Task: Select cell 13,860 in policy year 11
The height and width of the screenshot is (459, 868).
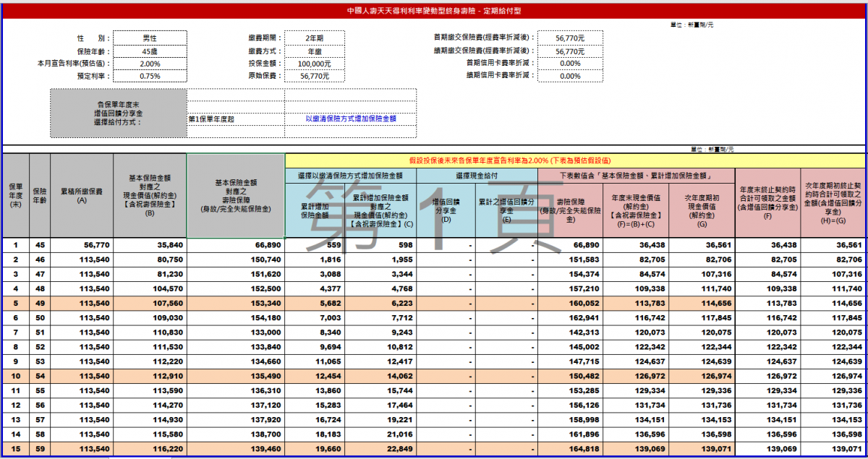Action: coord(314,390)
